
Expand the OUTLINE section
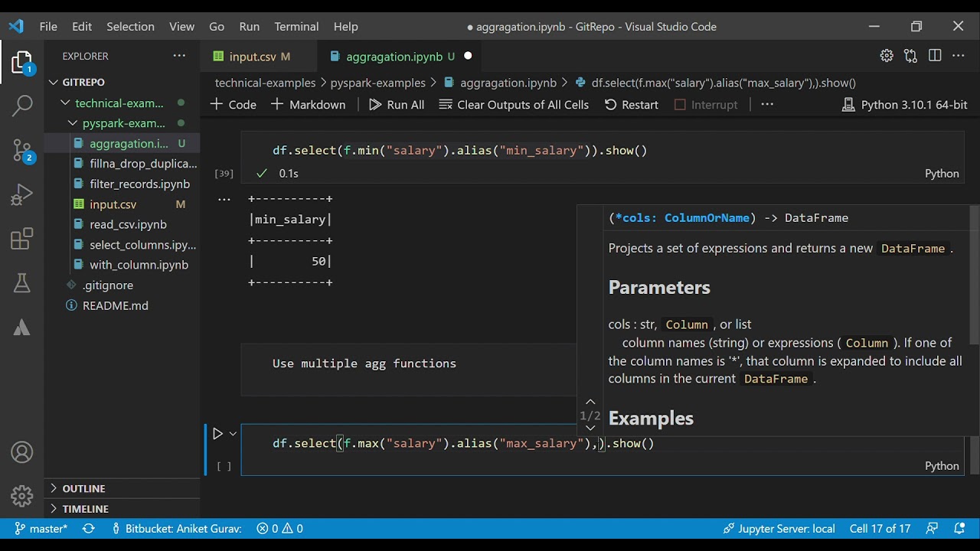[x=83, y=488]
